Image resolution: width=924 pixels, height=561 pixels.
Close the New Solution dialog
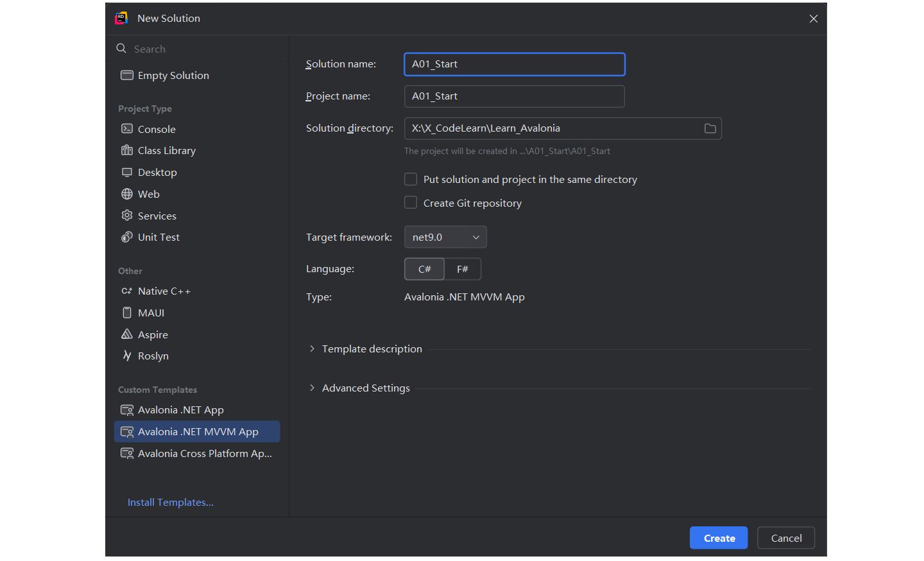(814, 19)
